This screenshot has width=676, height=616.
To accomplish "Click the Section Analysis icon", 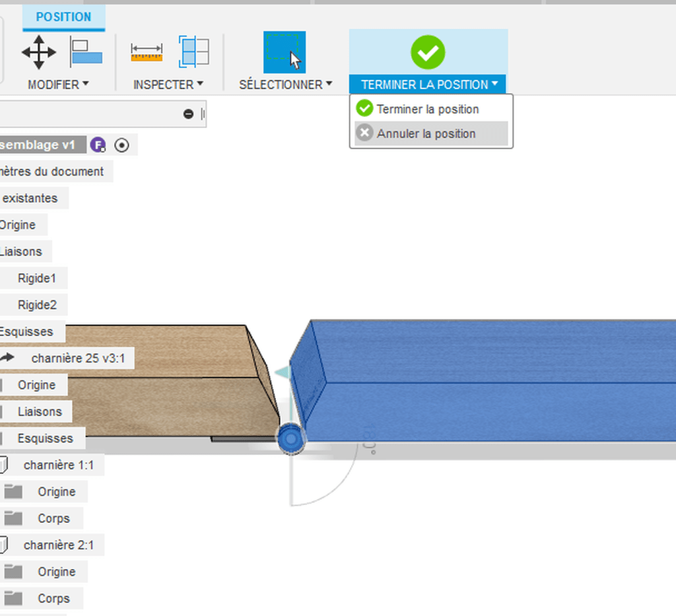I will 194,52.
